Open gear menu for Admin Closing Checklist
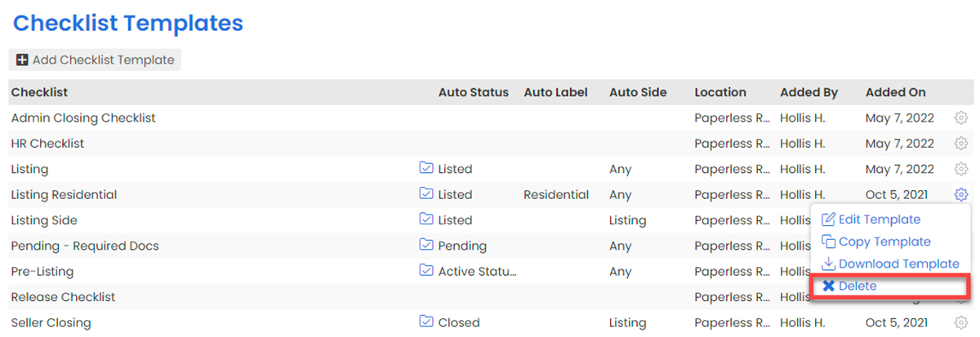 960,118
